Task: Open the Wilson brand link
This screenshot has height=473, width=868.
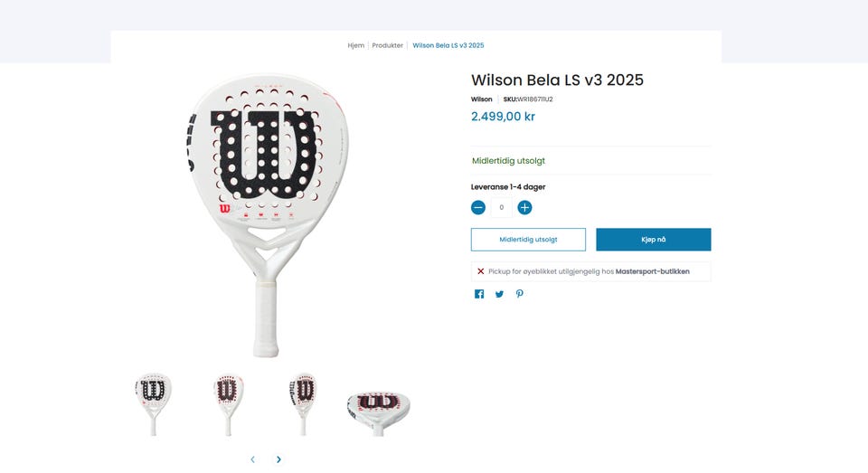Action: pyautogui.click(x=482, y=99)
